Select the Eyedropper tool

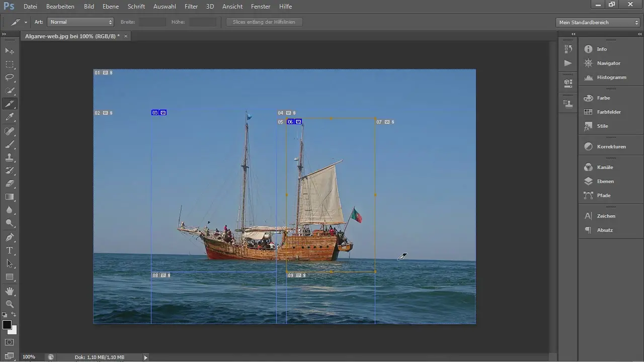click(x=10, y=117)
